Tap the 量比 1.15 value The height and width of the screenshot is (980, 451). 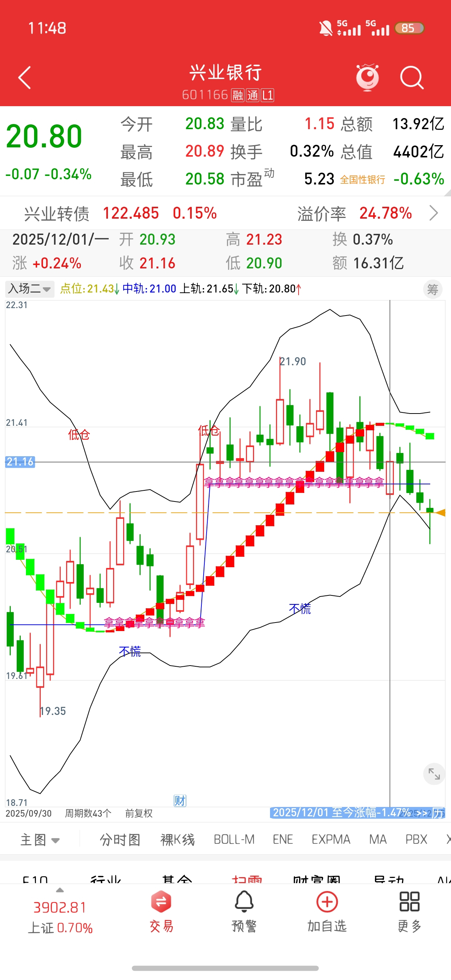[320, 124]
